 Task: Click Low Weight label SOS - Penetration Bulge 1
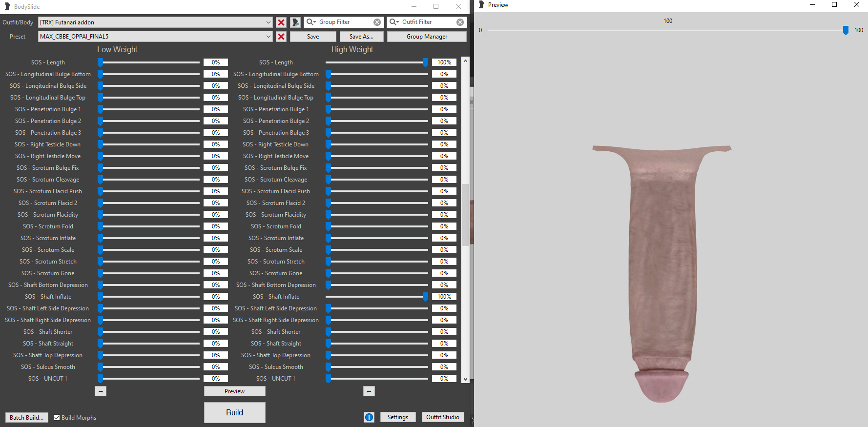tap(48, 109)
